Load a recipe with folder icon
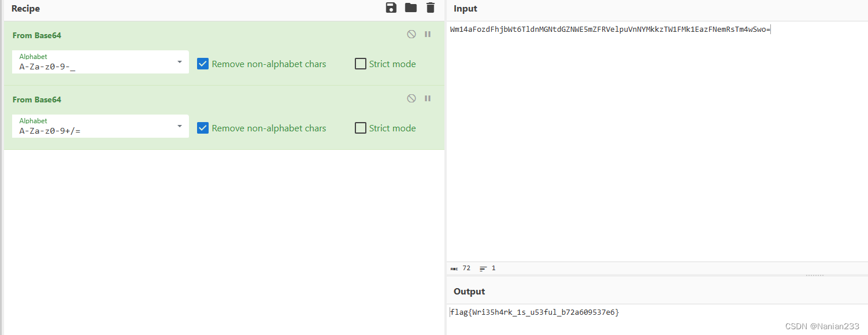Viewport: 868px width, 335px height. click(411, 8)
